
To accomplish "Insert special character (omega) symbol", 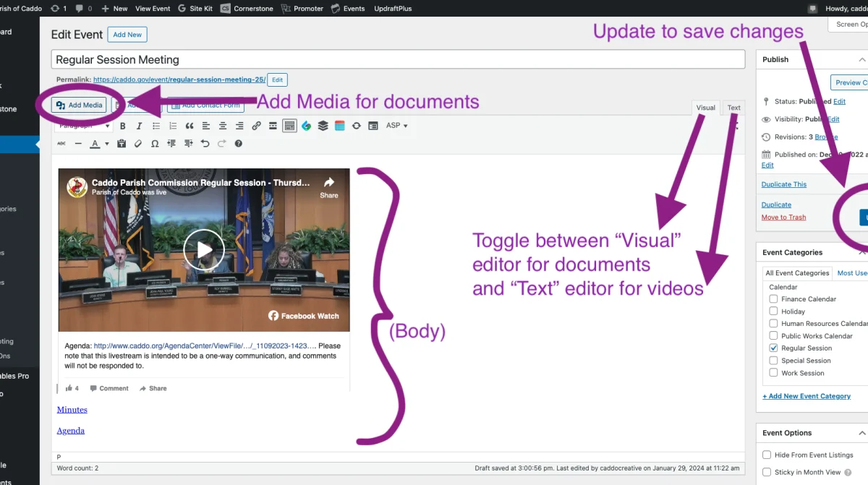I will tap(155, 144).
